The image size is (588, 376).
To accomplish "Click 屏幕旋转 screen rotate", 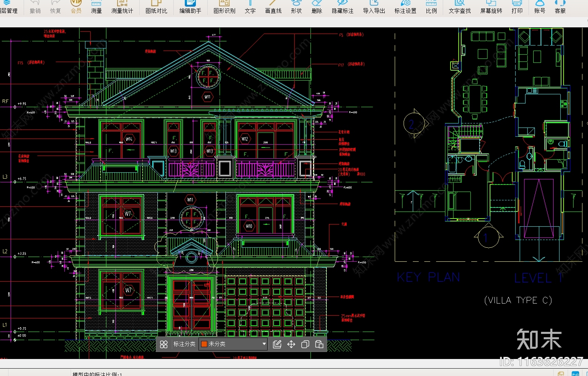I will [x=491, y=7].
